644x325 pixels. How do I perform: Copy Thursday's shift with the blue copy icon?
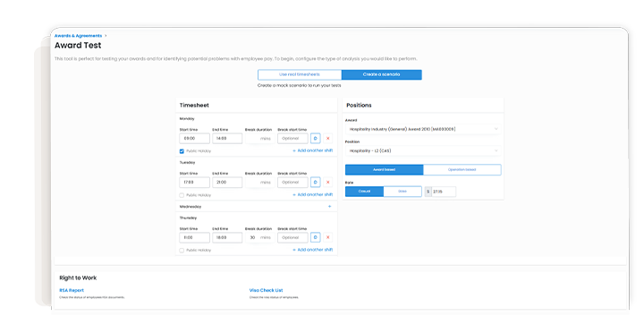pyautogui.click(x=315, y=237)
